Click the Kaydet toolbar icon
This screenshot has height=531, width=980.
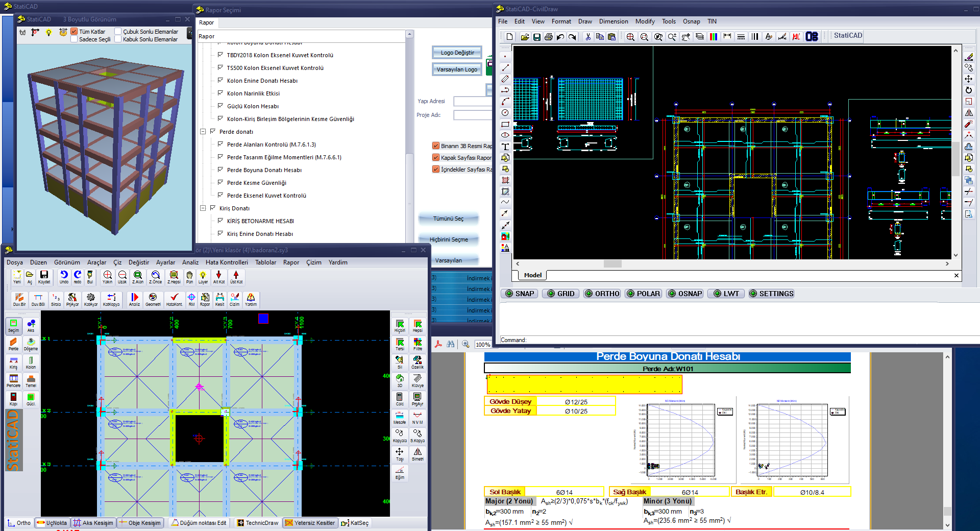click(44, 277)
